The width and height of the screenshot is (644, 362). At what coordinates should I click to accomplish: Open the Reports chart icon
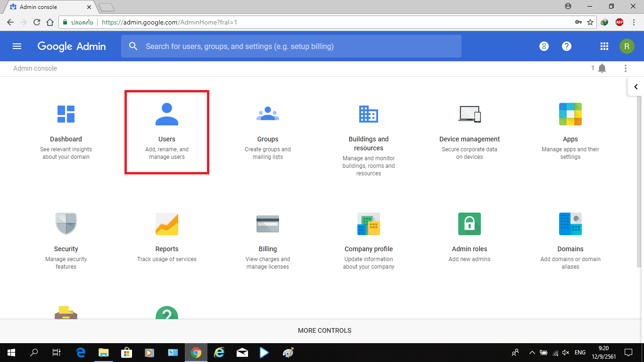(x=167, y=224)
